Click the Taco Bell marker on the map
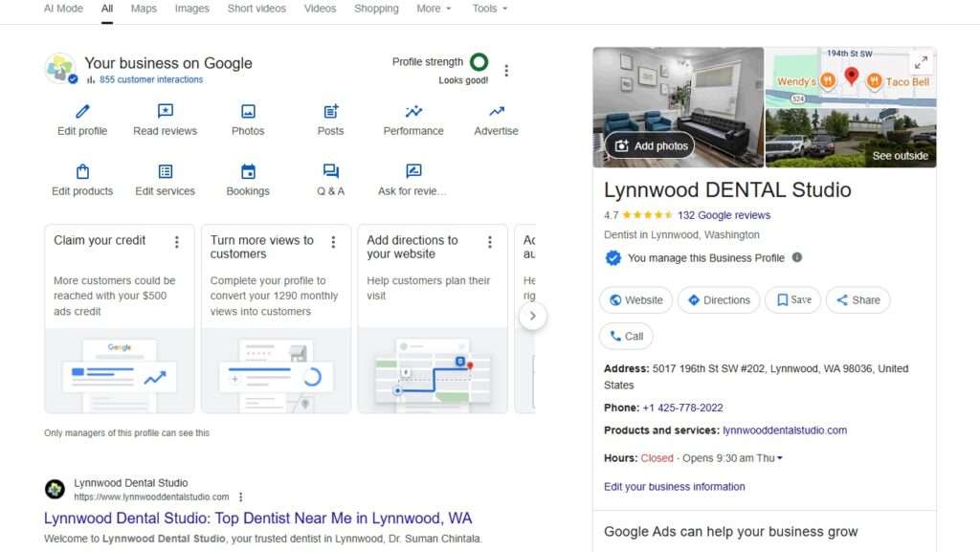This screenshot has height=552, width=980. coord(875,80)
